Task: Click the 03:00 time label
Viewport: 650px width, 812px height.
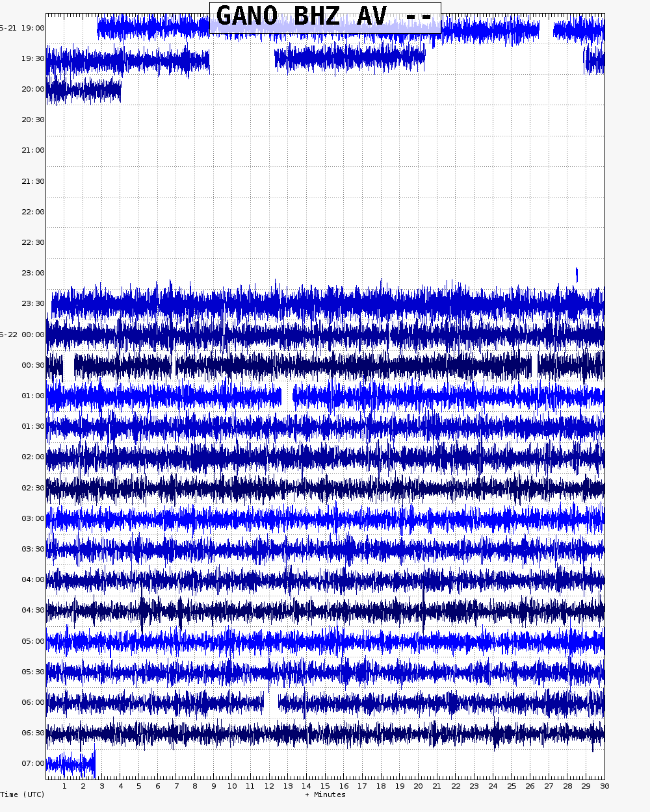Action: [32, 518]
